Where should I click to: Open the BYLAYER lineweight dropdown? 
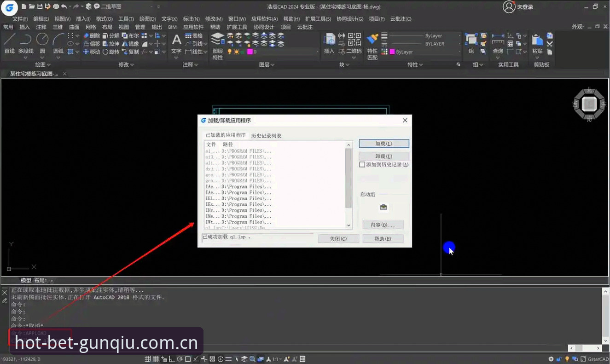(x=425, y=44)
